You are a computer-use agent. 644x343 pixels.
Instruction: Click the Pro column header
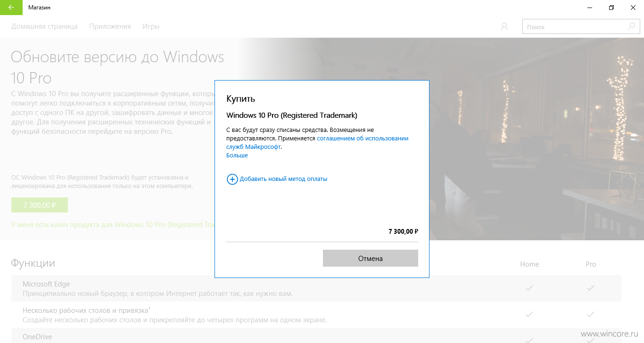tap(591, 264)
